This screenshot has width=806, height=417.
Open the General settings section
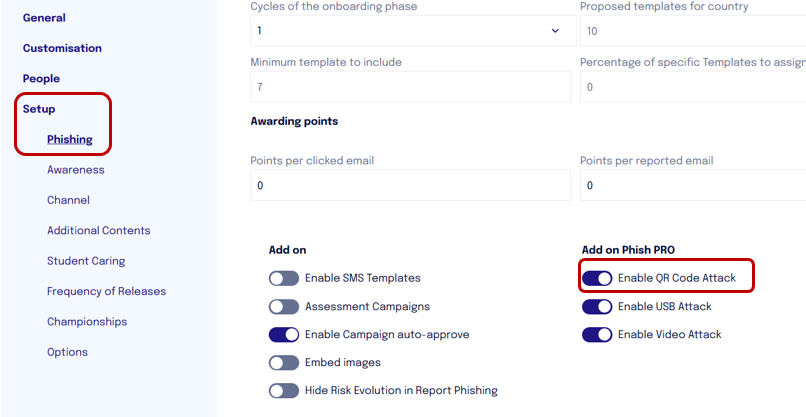(44, 17)
